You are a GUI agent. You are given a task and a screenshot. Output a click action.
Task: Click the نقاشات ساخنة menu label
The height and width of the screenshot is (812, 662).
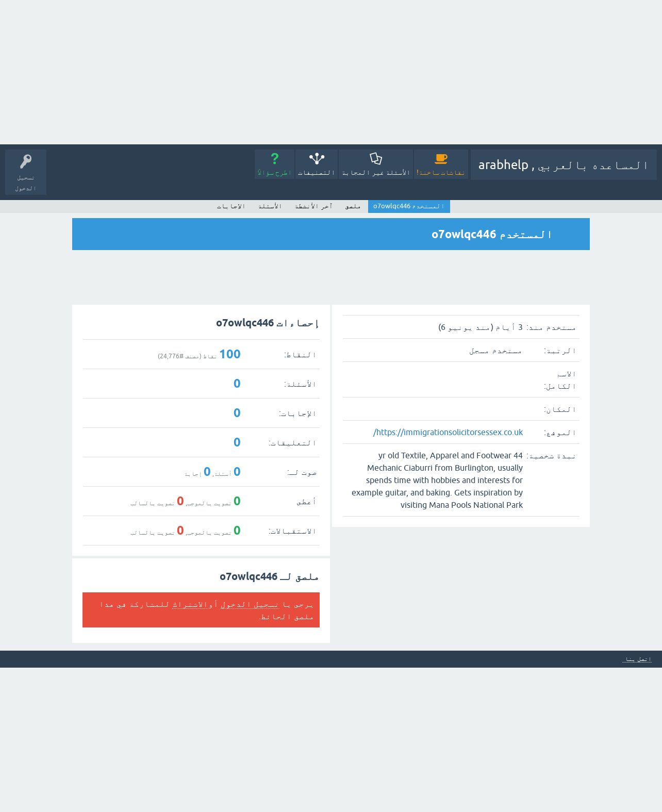pos(441,173)
